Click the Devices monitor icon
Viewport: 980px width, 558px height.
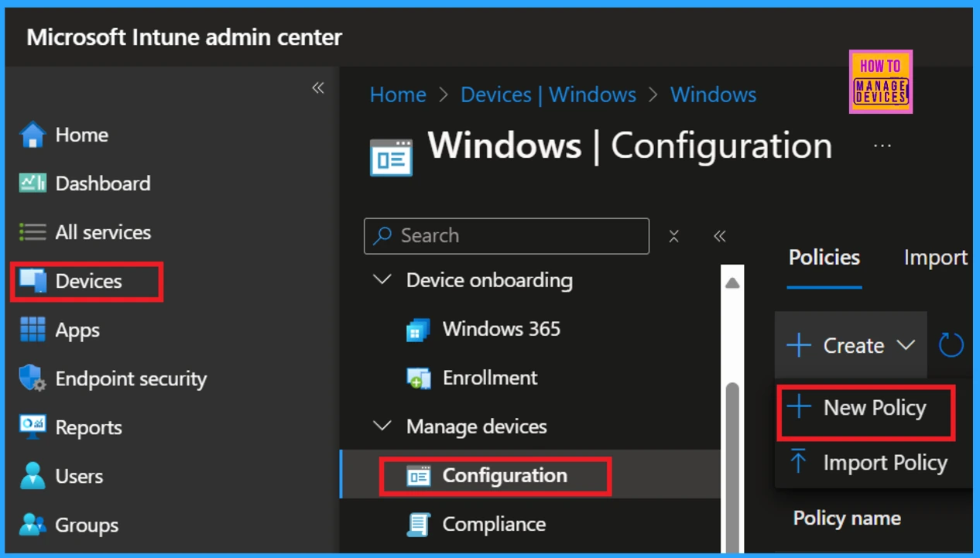pos(33,281)
